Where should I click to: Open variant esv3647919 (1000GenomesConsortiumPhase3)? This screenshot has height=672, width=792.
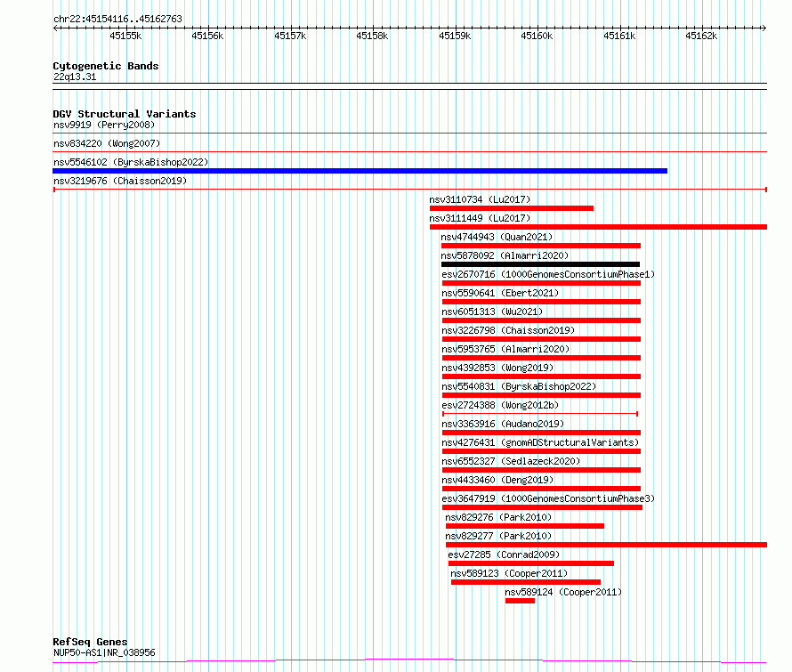click(x=548, y=498)
